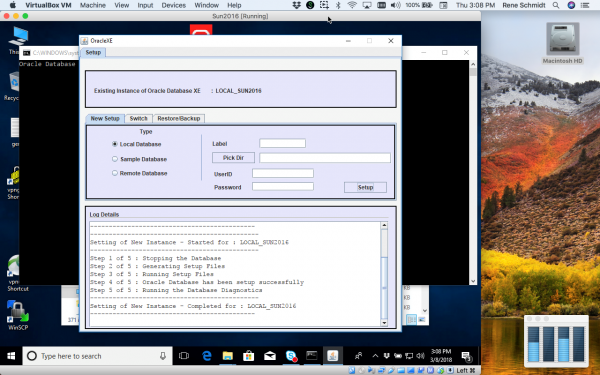Open Task View in the taskbar
Image resolution: width=600 pixels, height=375 pixels.
coord(184,356)
